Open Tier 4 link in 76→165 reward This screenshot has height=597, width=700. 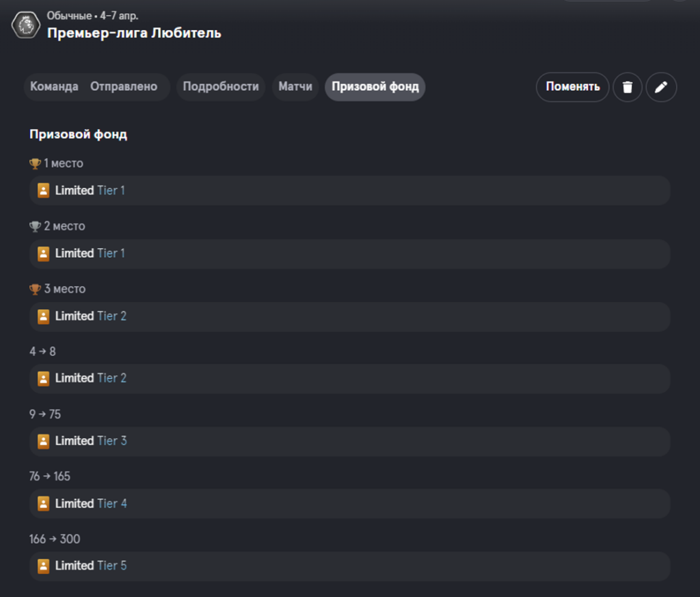(112, 503)
